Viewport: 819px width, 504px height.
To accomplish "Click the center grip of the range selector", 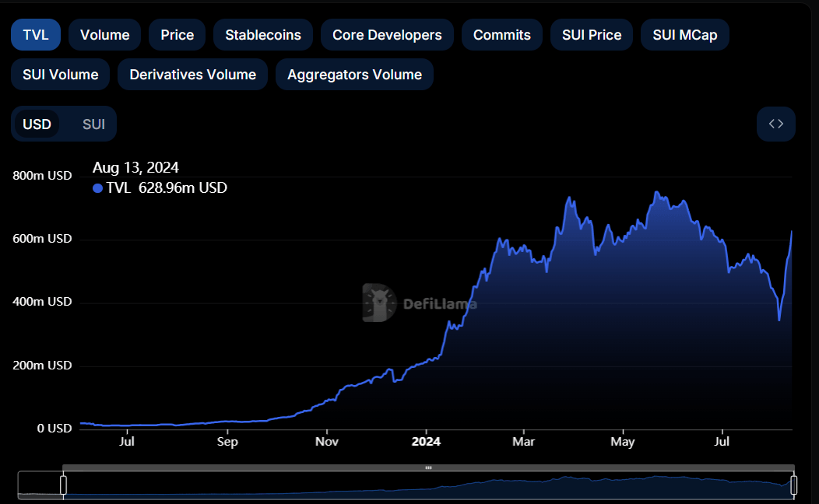I will [429, 467].
